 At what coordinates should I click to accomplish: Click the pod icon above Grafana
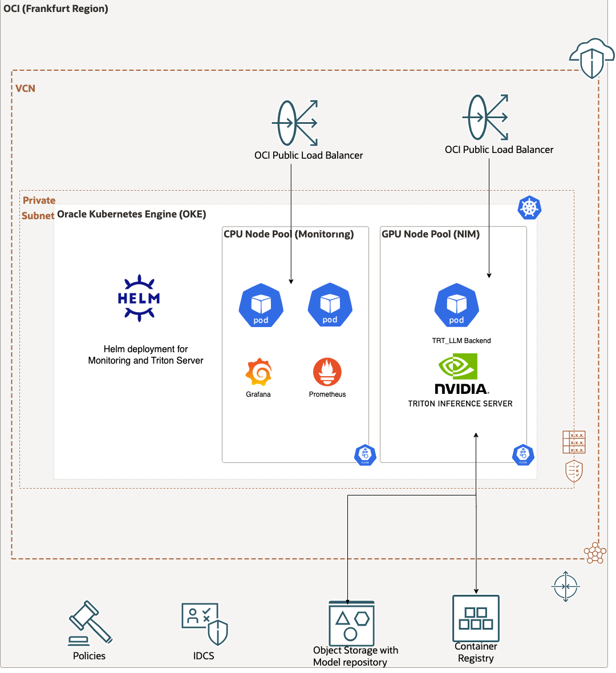261,305
